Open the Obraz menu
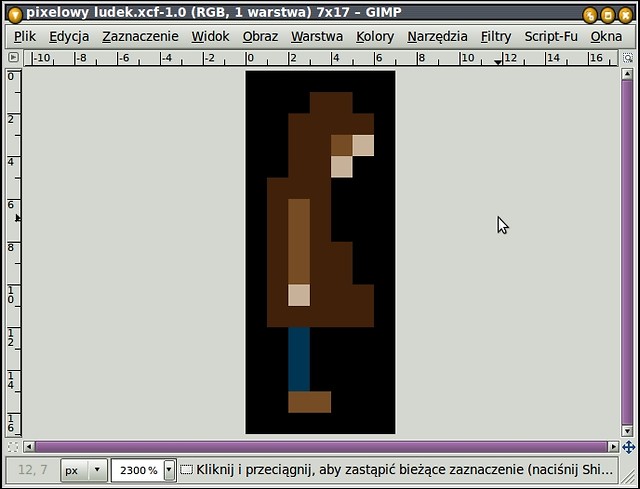This screenshot has width=640, height=489. coord(260,36)
